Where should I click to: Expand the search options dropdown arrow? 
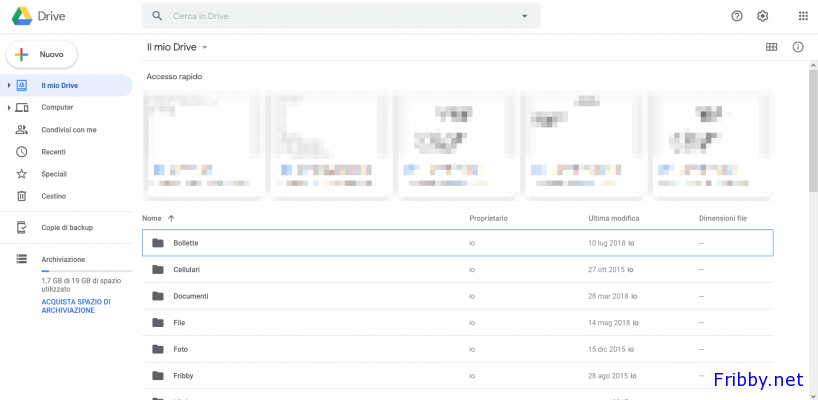pos(525,16)
